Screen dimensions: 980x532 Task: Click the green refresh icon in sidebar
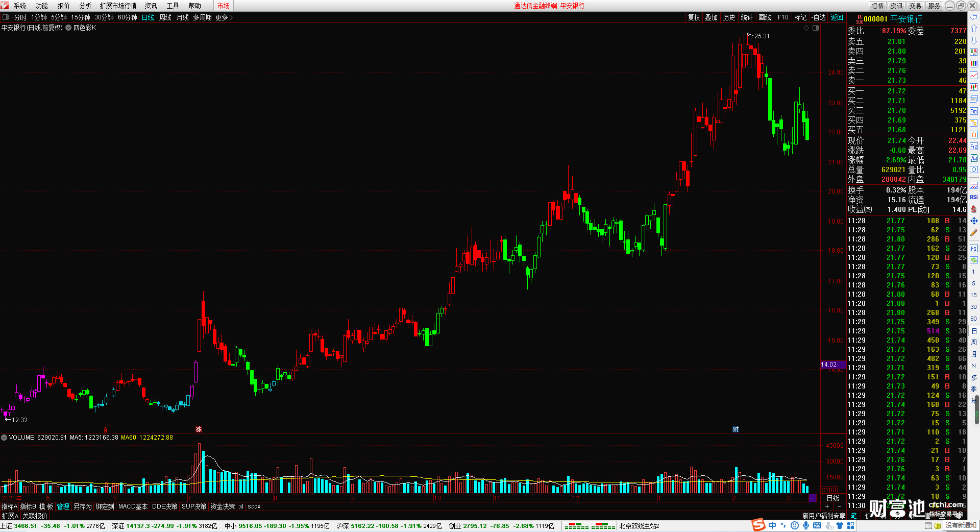pyautogui.click(x=974, y=260)
